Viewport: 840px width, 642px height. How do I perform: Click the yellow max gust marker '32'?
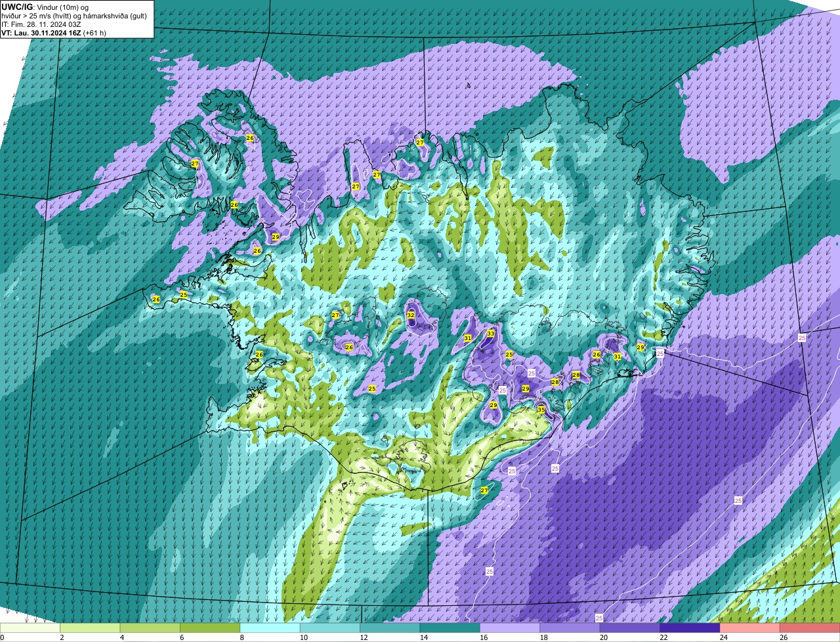(x=411, y=315)
